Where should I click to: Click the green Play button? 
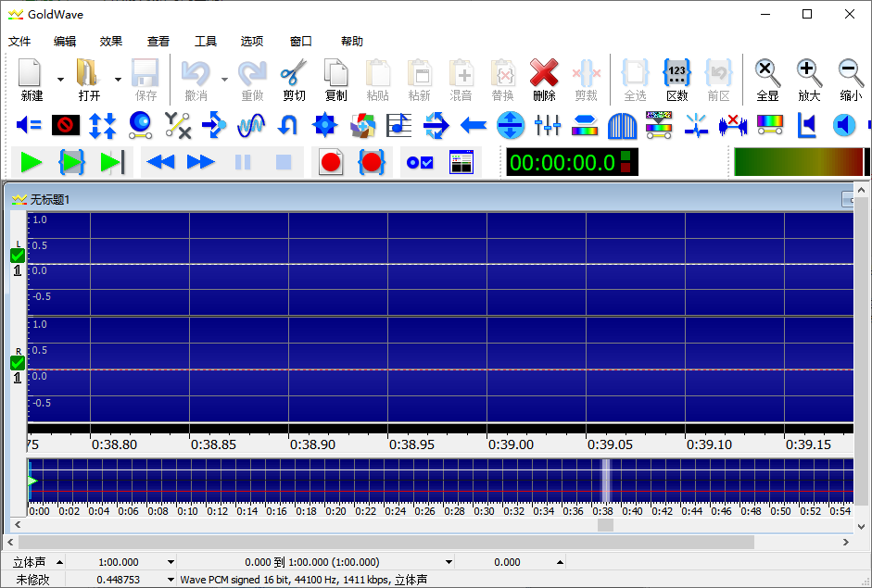coord(32,162)
